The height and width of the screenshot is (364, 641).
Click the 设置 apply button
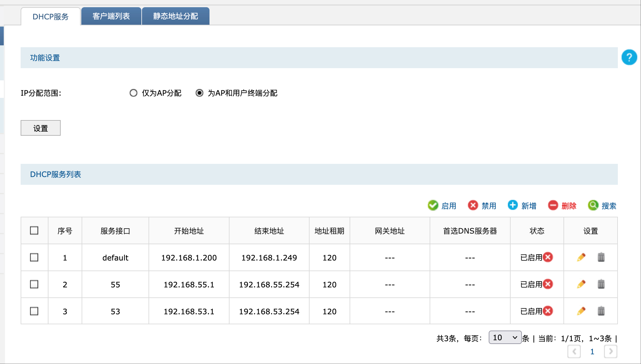[x=41, y=128]
